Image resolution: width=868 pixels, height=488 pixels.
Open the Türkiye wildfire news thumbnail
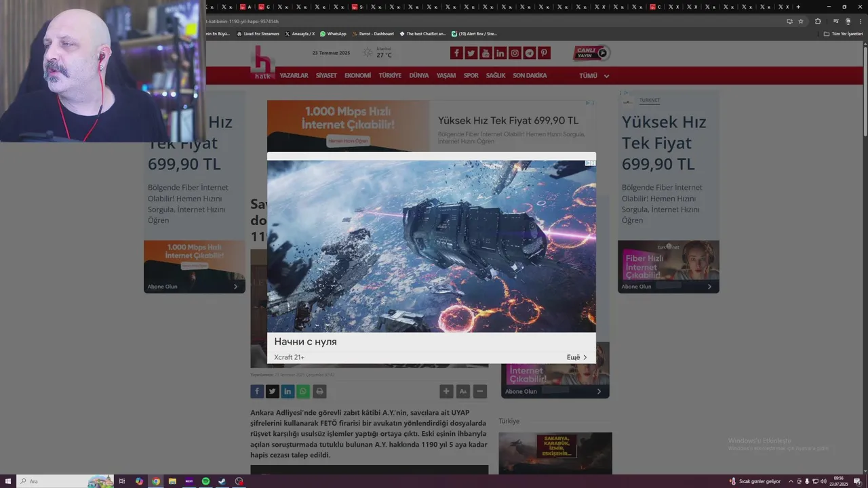coord(555,453)
